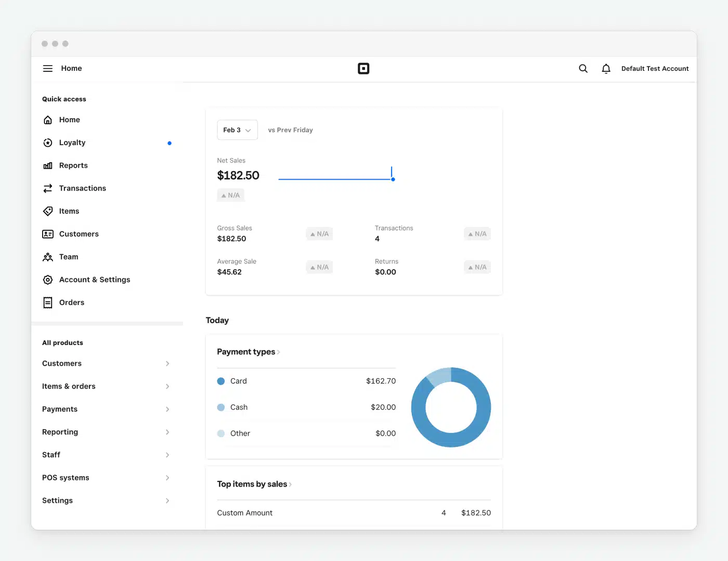The height and width of the screenshot is (561, 728).
Task: Click the Square logo in header
Action: click(x=363, y=69)
